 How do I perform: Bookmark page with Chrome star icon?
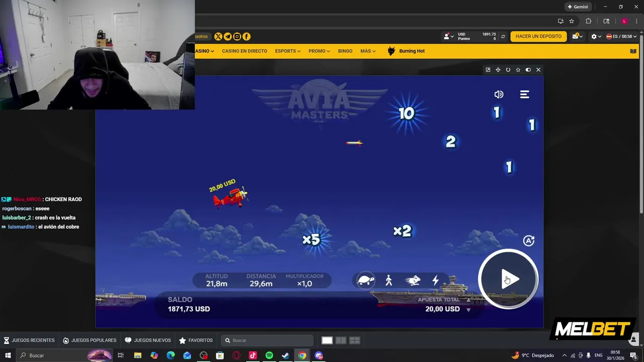tap(572, 21)
